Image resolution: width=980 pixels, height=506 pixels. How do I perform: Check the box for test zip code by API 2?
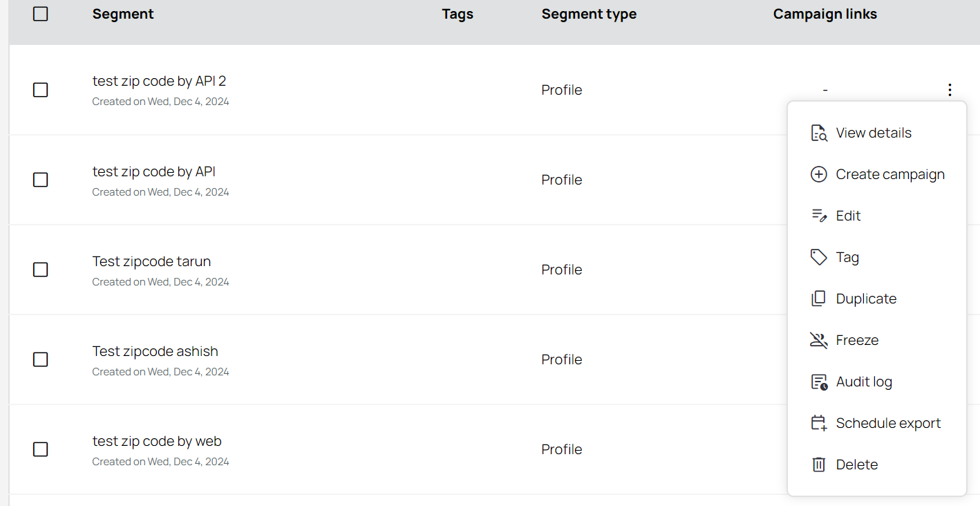(41, 90)
